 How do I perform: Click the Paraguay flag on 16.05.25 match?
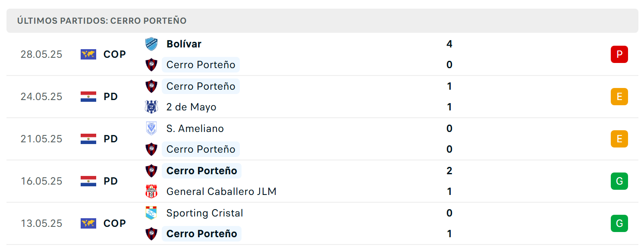coord(88,181)
